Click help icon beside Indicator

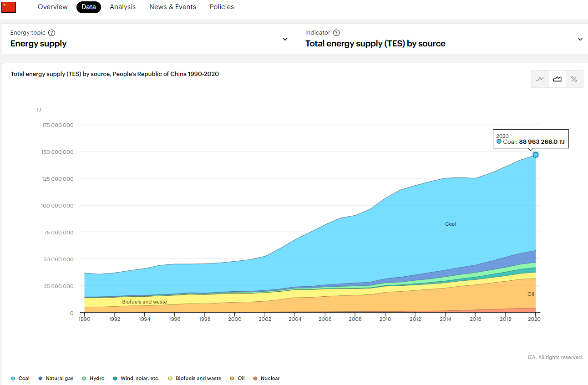336,33
